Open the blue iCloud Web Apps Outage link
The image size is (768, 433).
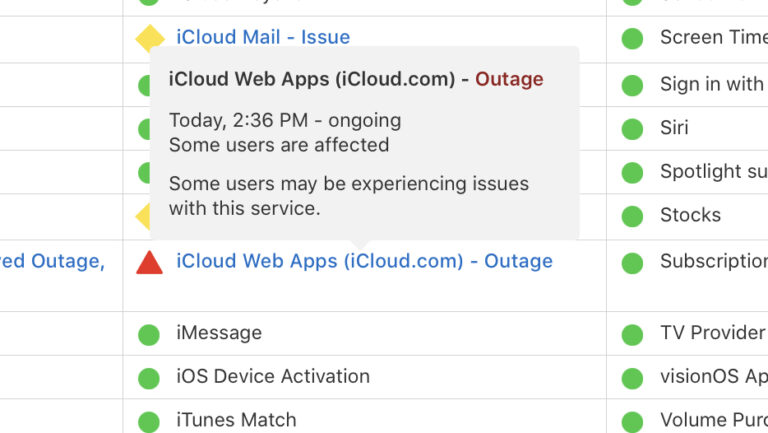tap(364, 261)
